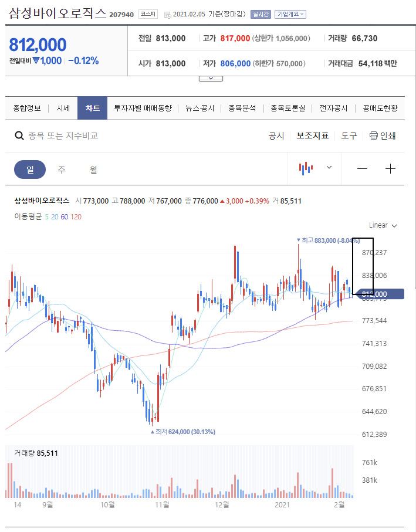This screenshot has height=532, width=416.
Task: Click the calendar icon beside 2021.02.05
Action: click(167, 15)
